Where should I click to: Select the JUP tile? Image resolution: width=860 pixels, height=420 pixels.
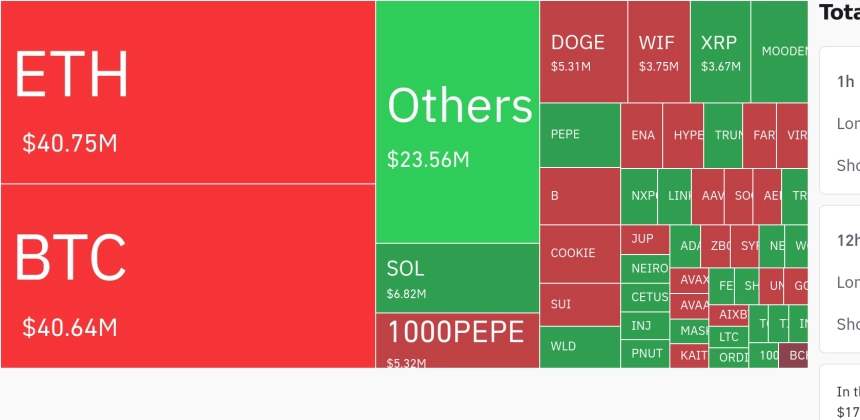coord(645,240)
